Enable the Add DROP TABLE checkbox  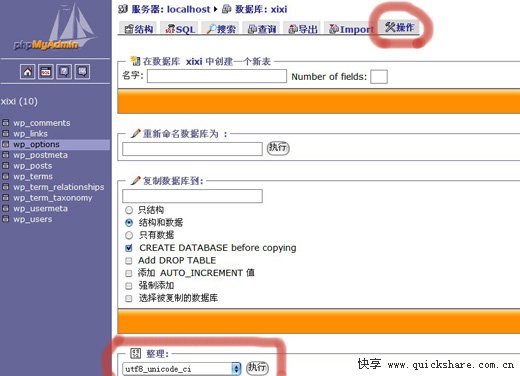[129, 260]
